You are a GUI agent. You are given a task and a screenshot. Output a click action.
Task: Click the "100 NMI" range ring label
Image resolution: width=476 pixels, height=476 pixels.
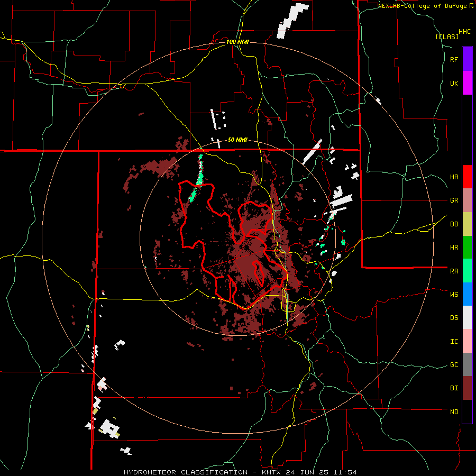[x=237, y=42]
